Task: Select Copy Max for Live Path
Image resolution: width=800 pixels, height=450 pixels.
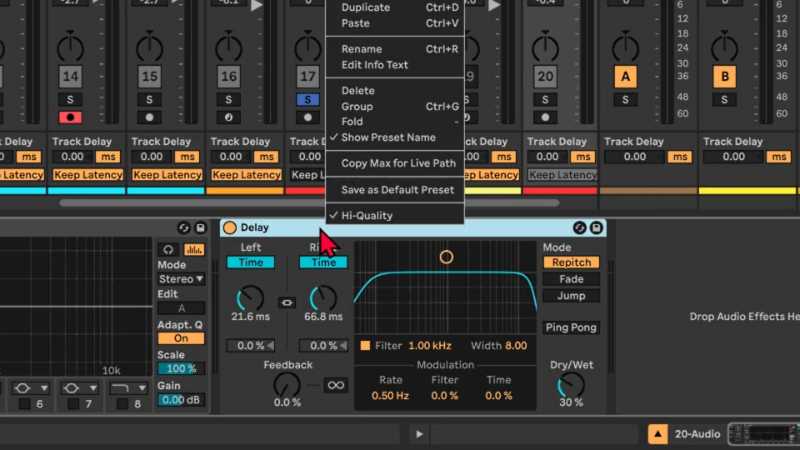Action: (x=395, y=163)
